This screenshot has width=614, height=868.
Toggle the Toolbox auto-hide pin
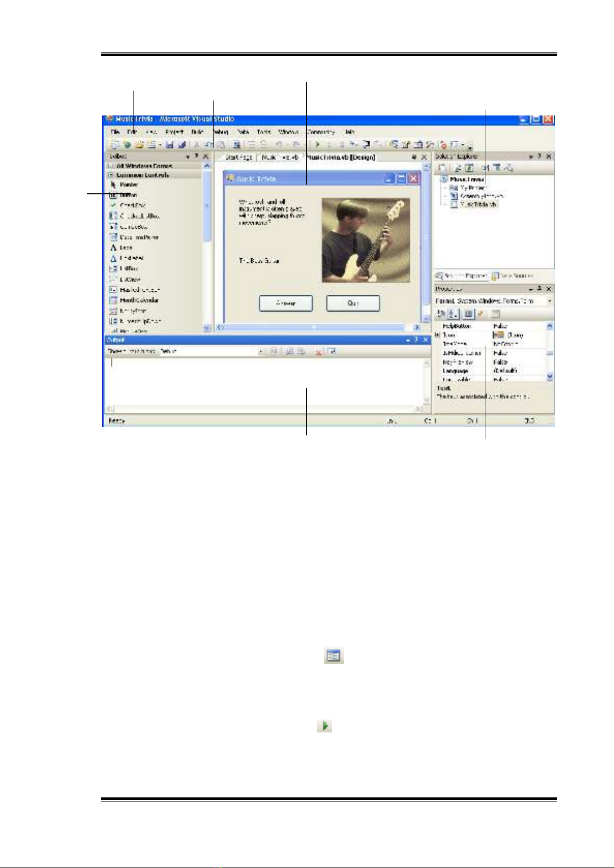click(x=196, y=156)
